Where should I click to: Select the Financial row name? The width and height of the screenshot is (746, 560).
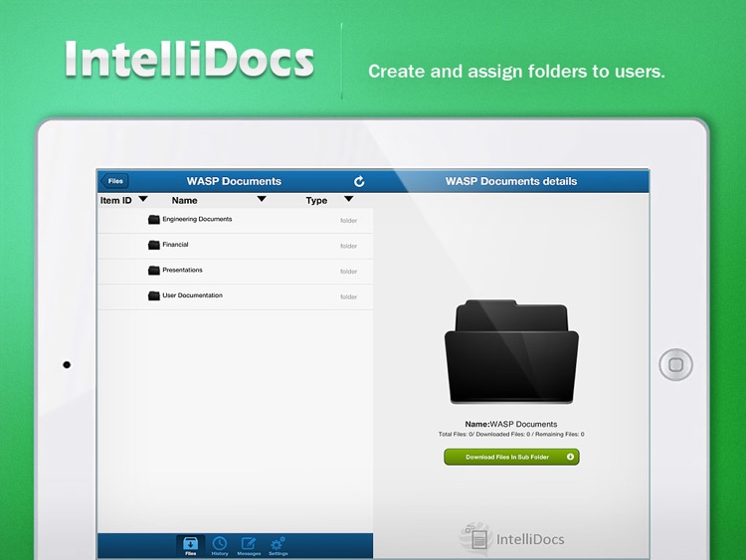(x=175, y=245)
